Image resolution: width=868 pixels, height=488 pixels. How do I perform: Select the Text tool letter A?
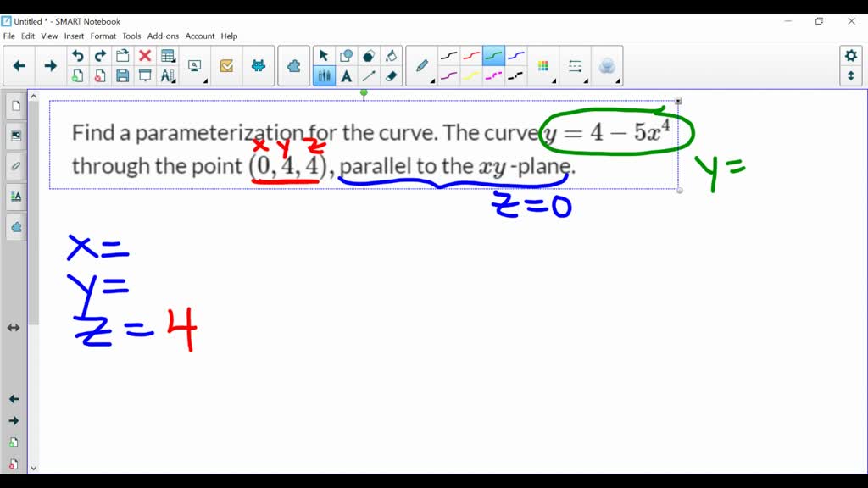point(348,76)
